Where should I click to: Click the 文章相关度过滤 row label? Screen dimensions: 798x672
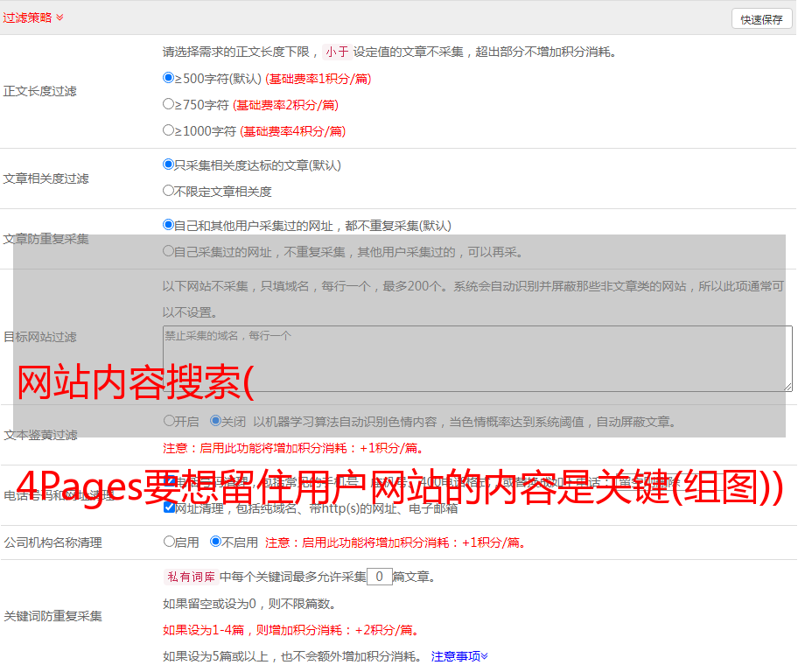tap(46, 178)
